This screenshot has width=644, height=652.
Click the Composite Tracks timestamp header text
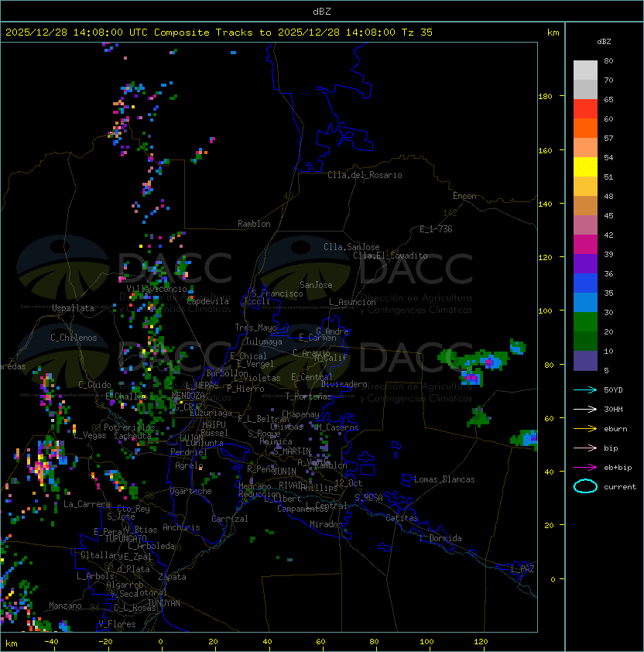pyautogui.click(x=219, y=33)
